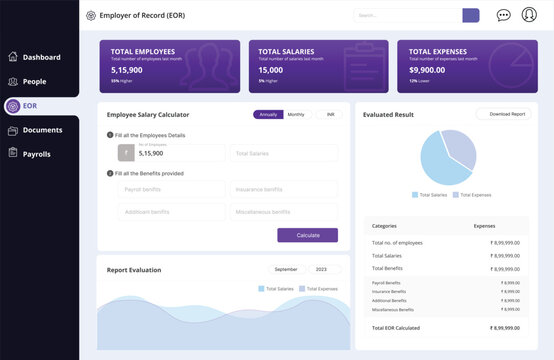Click the pie chart Total Expenses legend swatch
The height and width of the screenshot is (360, 554).
click(456, 195)
